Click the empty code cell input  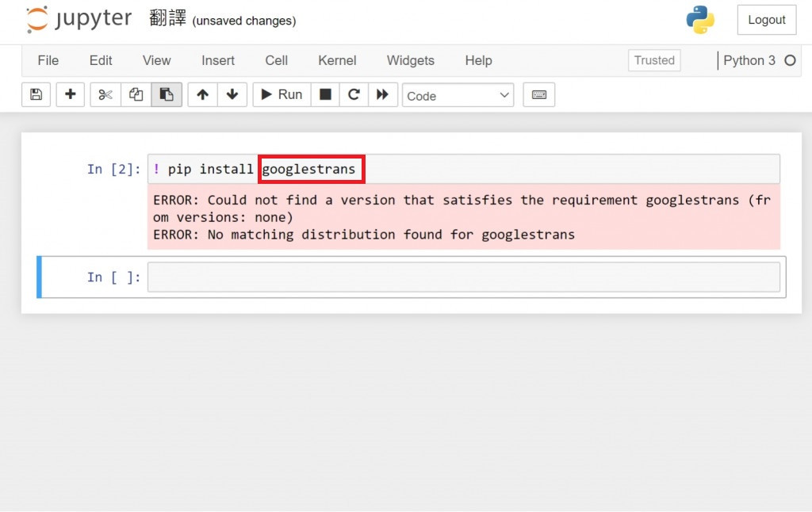pyautogui.click(x=463, y=277)
